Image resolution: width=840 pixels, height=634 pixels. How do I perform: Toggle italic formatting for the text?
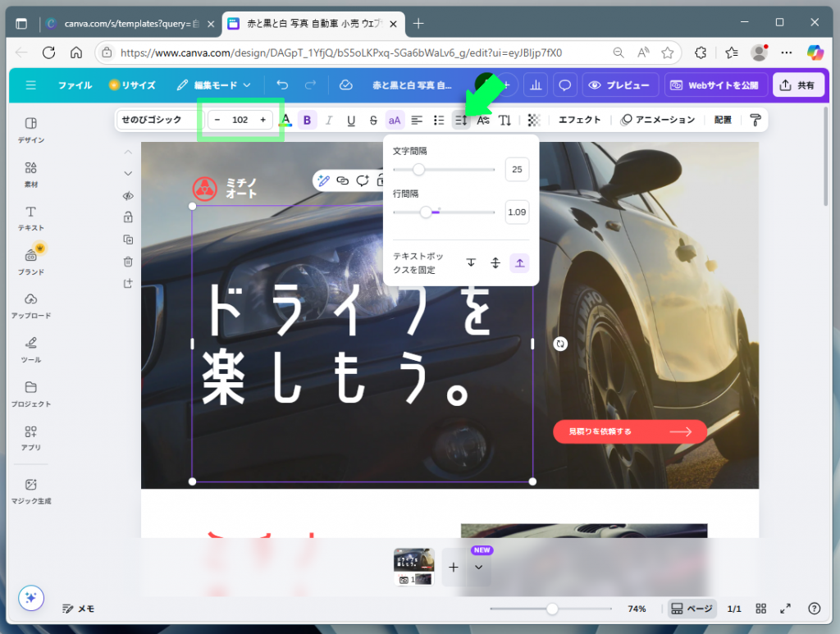(329, 120)
